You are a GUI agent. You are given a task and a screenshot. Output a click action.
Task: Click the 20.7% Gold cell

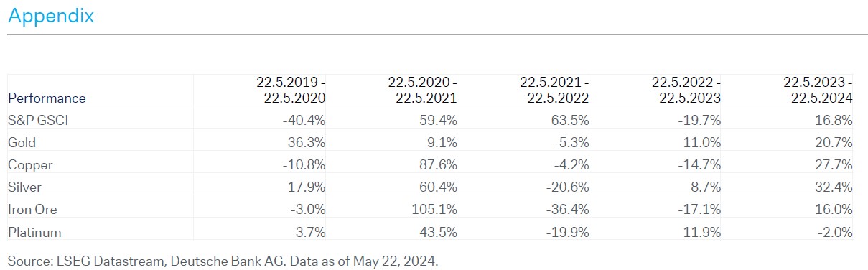click(x=835, y=142)
